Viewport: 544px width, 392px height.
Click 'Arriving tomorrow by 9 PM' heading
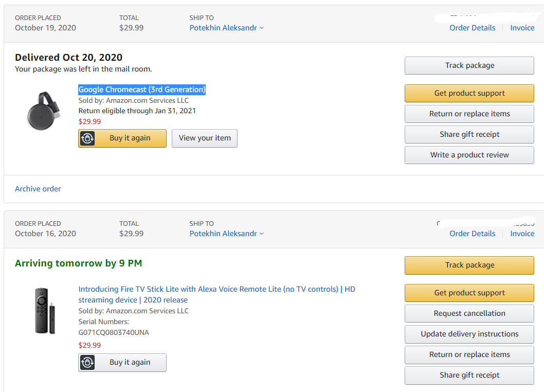click(78, 263)
